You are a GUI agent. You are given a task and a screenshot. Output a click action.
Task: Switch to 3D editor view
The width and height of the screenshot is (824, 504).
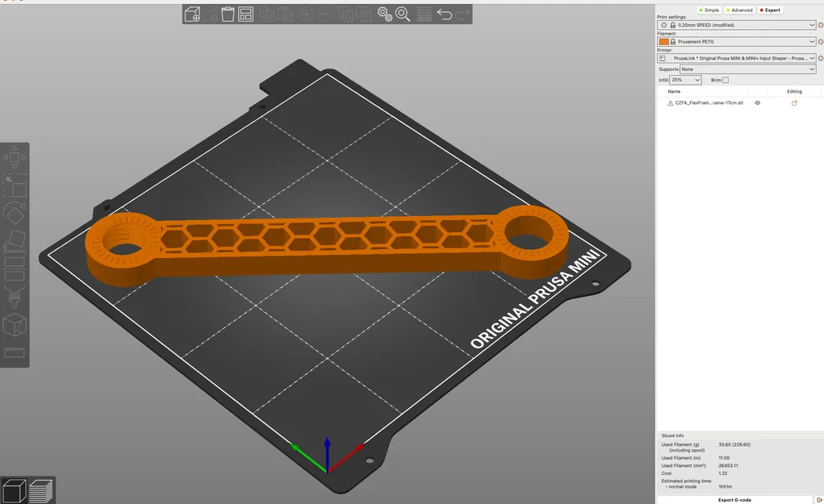point(15,491)
